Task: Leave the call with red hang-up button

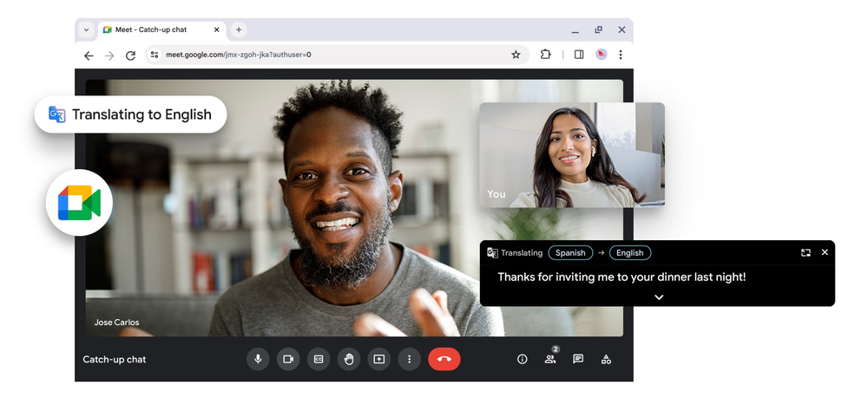Action: pyautogui.click(x=444, y=359)
